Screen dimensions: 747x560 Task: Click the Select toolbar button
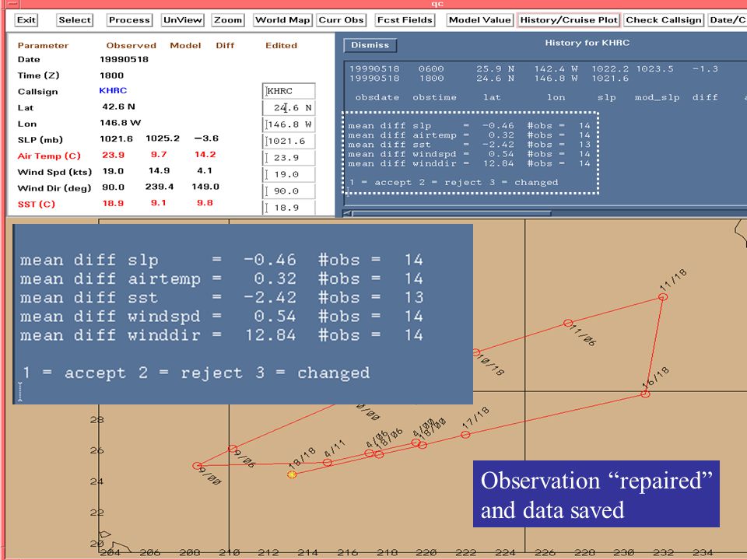click(75, 20)
